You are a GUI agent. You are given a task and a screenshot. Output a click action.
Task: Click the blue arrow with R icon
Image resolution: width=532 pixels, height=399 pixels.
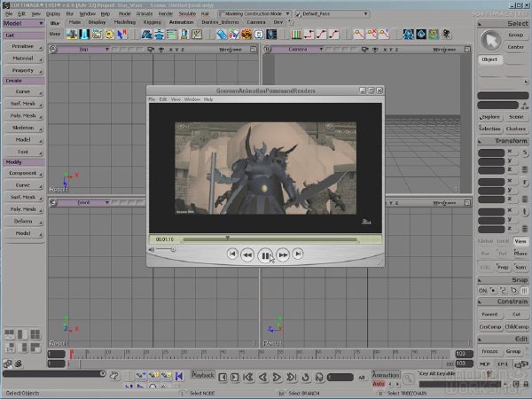point(121,35)
